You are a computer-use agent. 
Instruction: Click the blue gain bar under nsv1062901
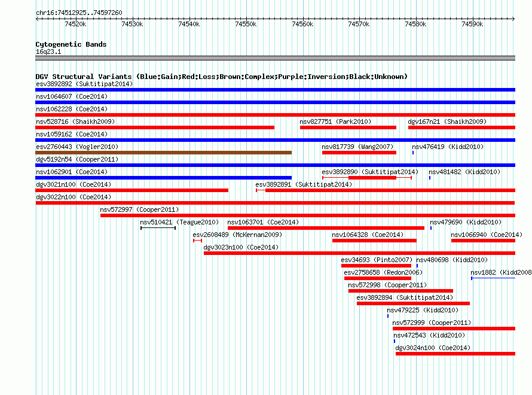pyautogui.click(x=164, y=178)
